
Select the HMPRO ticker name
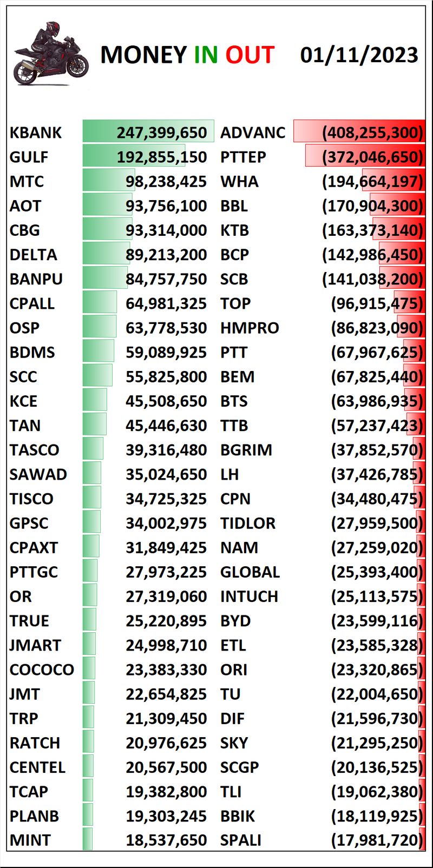point(250,328)
